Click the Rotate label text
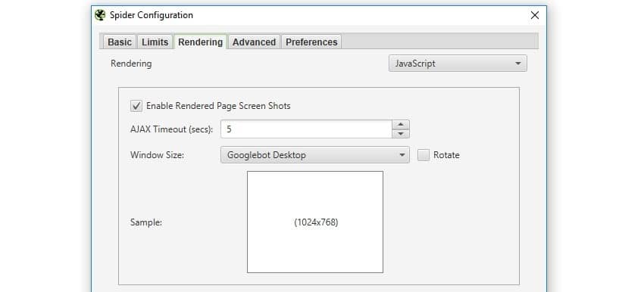The image size is (644, 292). point(446,155)
